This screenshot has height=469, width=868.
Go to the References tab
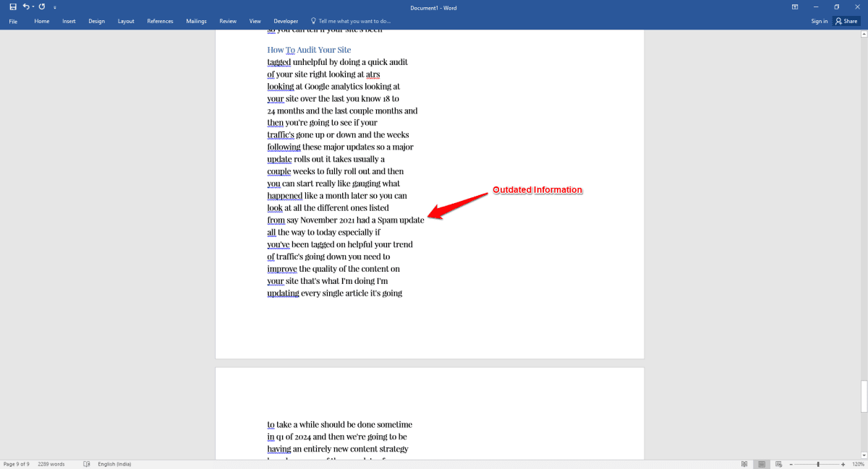(x=160, y=21)
